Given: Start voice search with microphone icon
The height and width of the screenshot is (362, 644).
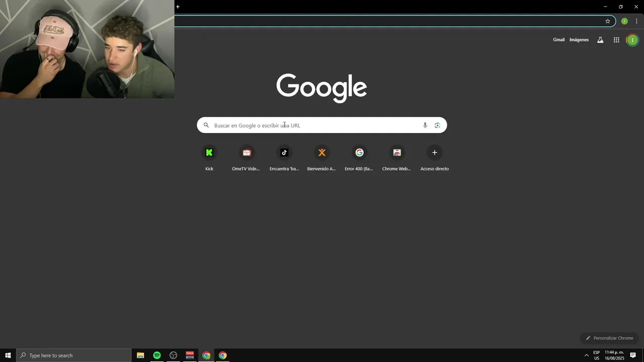Looking at the screenshot, I should click(425, 125).
